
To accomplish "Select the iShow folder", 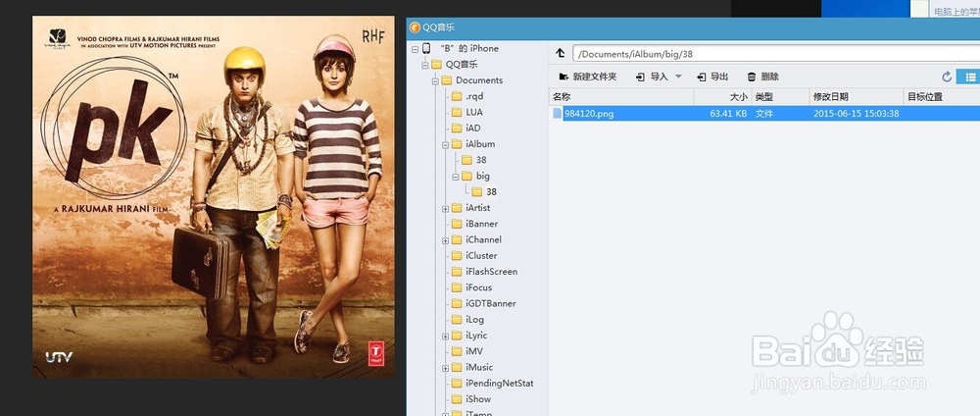I will click(x=478, y=399).
